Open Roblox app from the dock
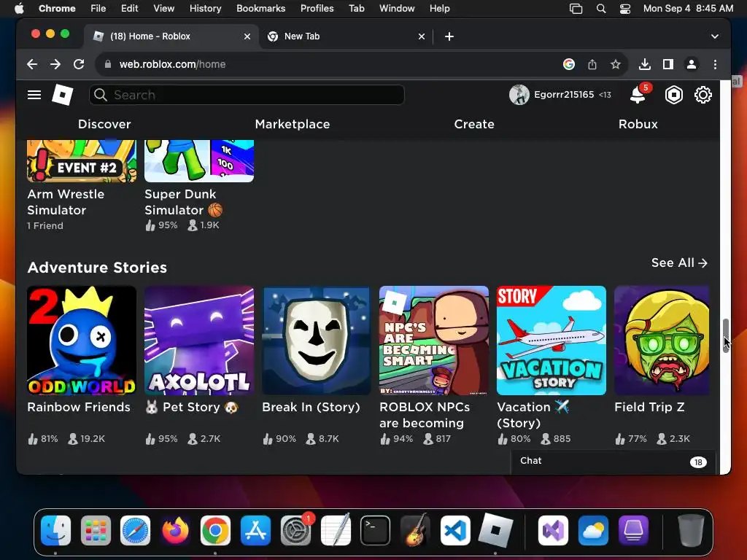The image size is (747, 560). pos(495,531)
